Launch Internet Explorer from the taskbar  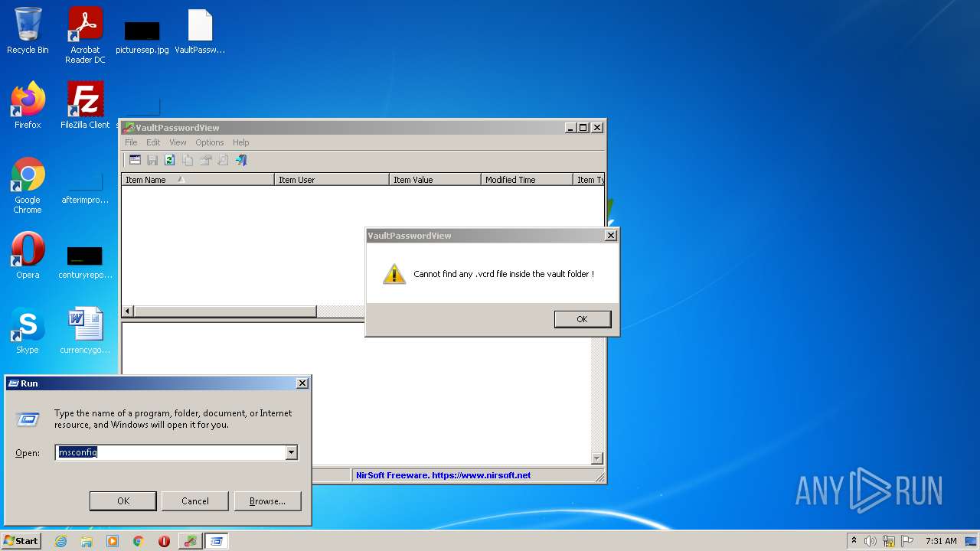[x=60, y=541]
